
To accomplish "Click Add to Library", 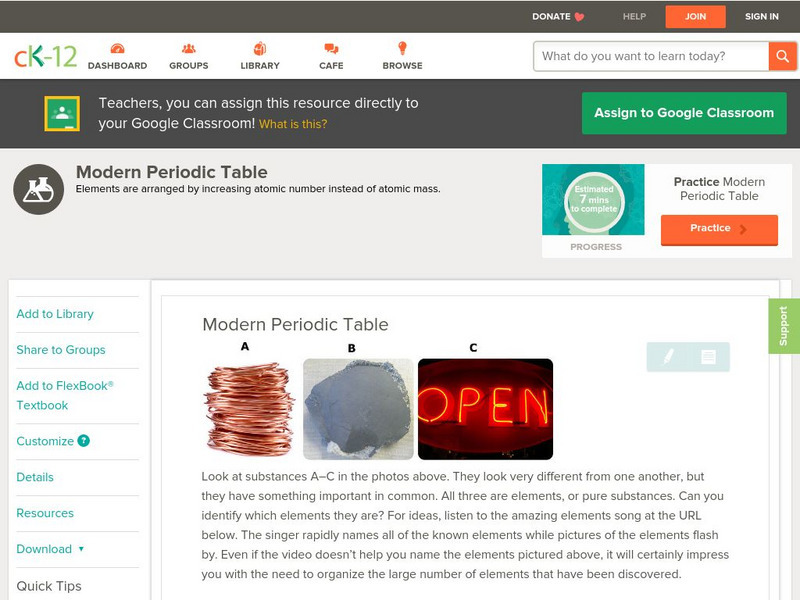I will (x=55, y=314).
